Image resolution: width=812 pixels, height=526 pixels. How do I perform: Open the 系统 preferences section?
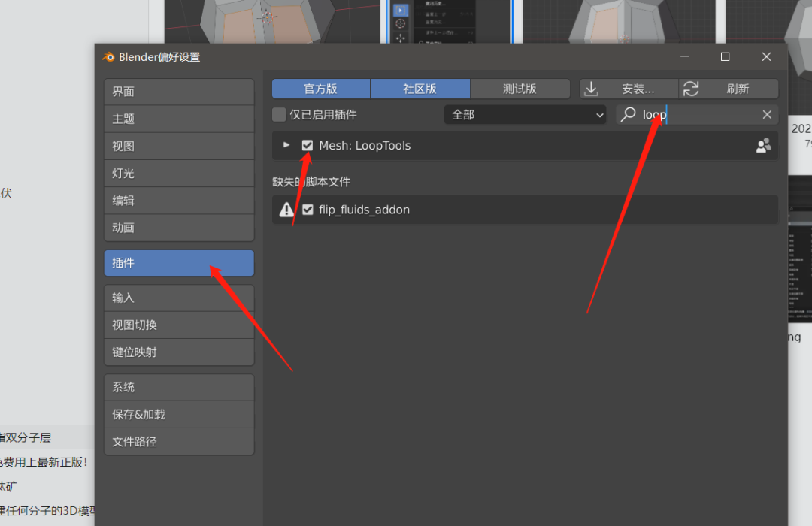(x=179, y=387)
